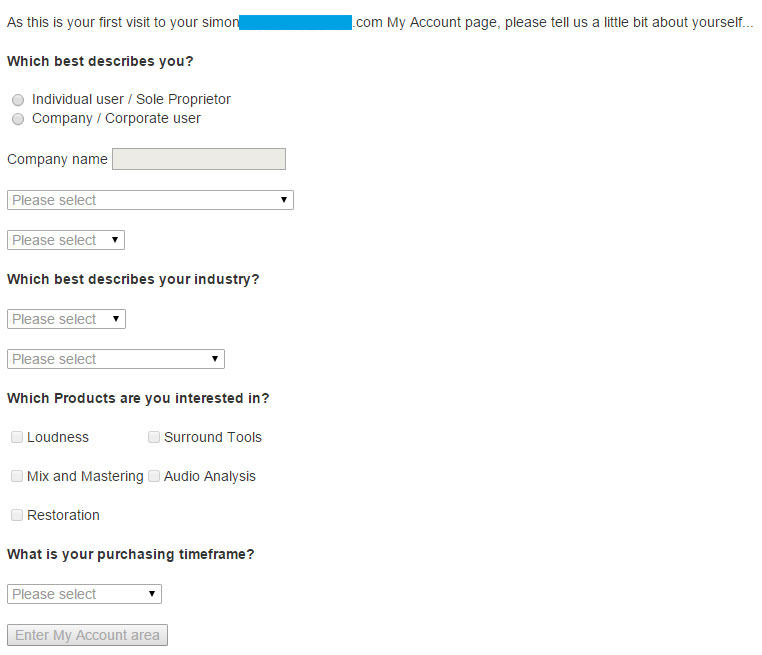
Task: Click the "Which best describes you?" heading
Action: 100,61
